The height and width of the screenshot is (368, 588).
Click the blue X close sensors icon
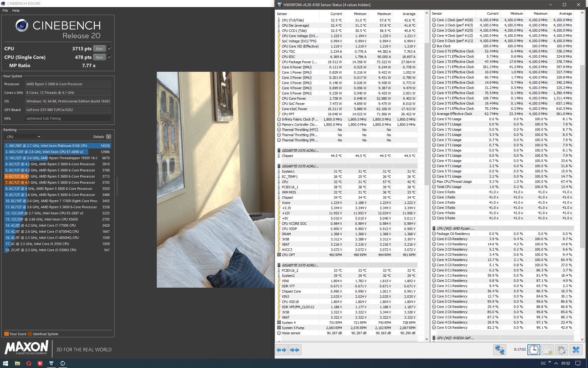[x=576, y=350]
